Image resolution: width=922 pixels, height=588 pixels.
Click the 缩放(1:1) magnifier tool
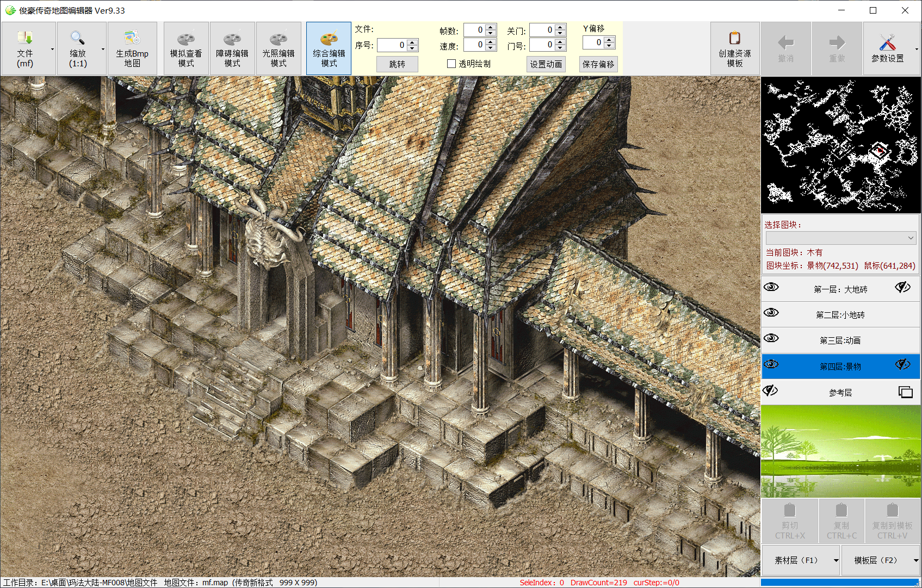[78, 48]
